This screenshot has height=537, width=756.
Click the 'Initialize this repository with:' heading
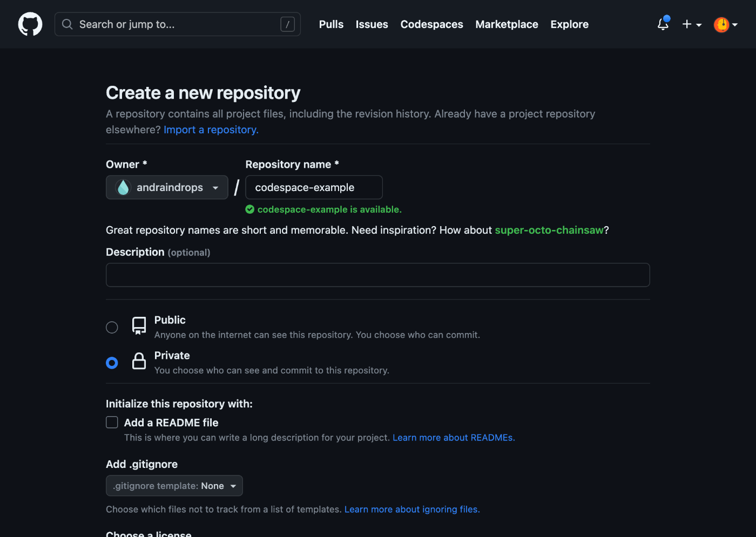click(x=179, y=404)
